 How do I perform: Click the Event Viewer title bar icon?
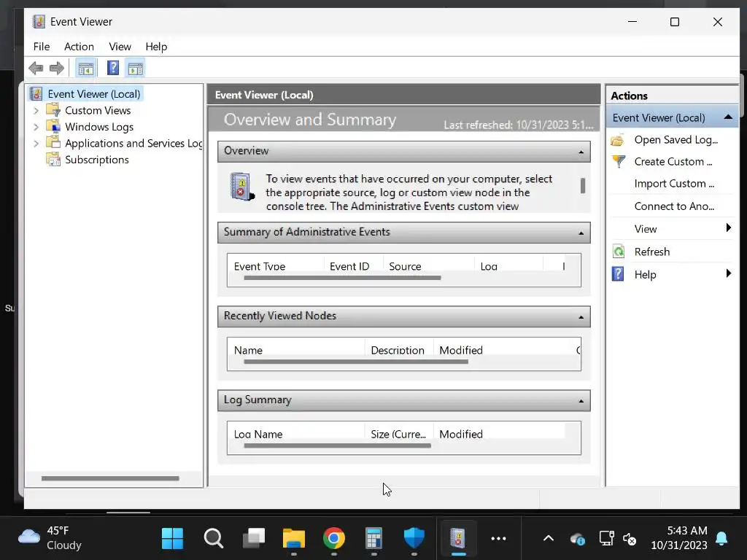pyautogui.click(x=39, y=21)
